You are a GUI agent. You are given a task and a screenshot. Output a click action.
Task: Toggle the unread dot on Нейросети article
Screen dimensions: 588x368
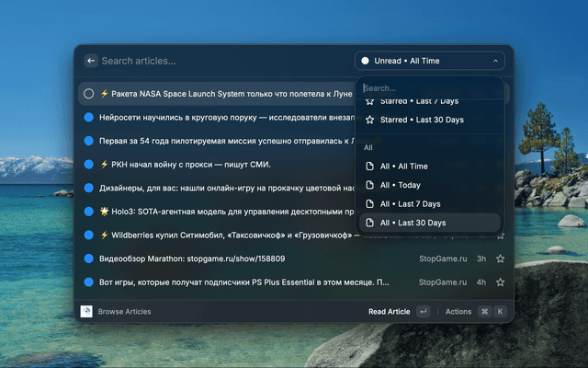click(89, 117)
